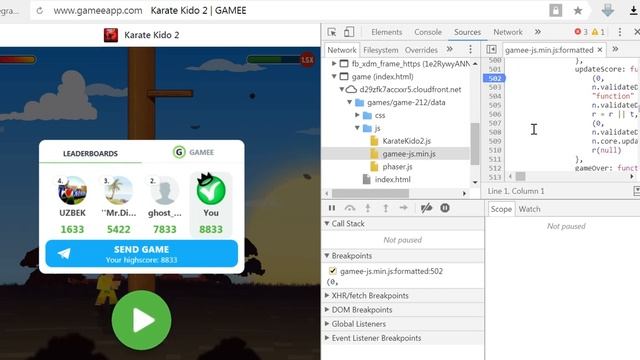Screen dimensions: 640x360
Task: Click the step into function icon
Action: 368,208
